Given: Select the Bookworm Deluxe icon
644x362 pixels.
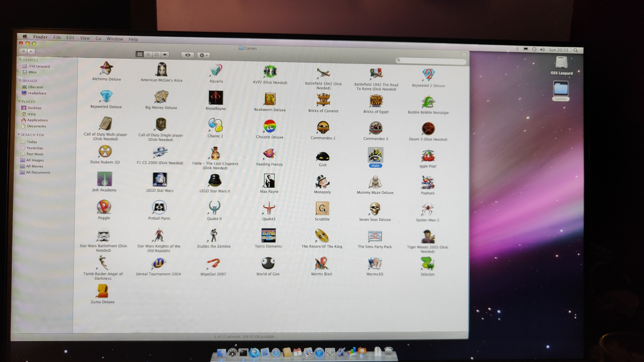Looking at the screenshot, I should coord(270,99).
